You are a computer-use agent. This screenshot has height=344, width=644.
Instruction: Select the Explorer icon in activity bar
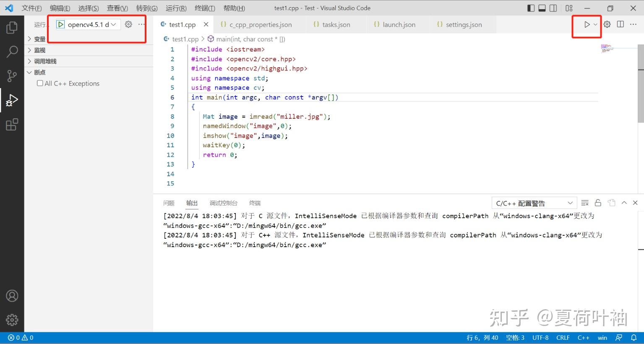[12, 27]
